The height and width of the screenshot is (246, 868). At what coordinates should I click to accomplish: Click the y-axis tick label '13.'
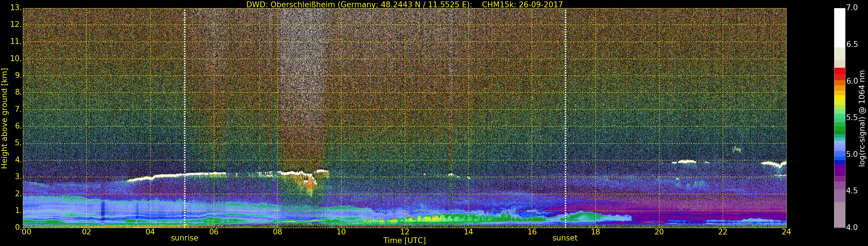coord(16,8)
